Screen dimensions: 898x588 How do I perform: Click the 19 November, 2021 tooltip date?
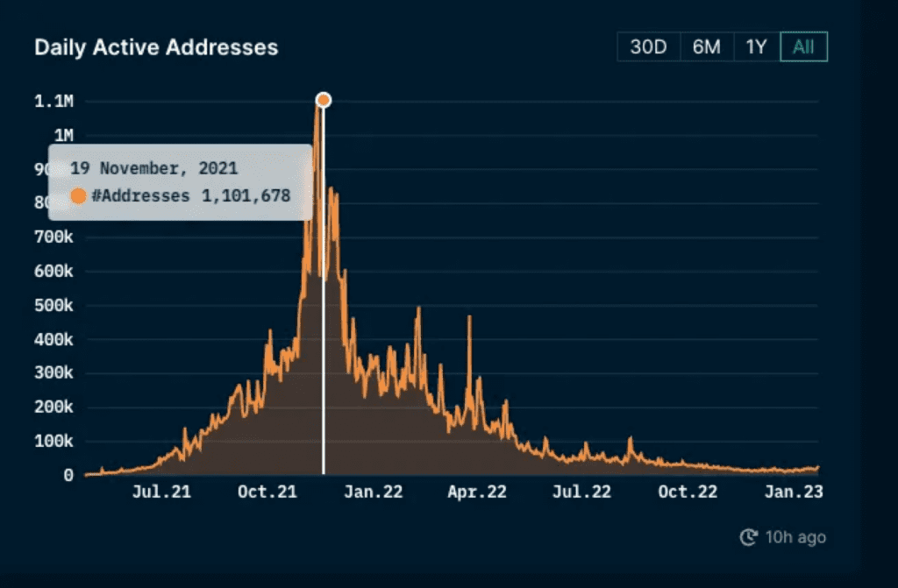click(153, 168)
